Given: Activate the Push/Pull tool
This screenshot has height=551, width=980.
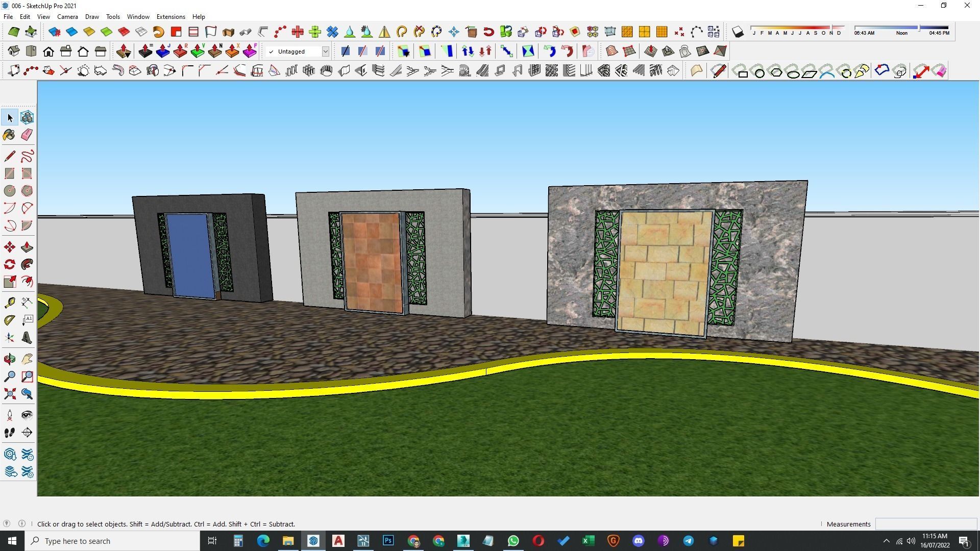Looking at the screenshot, I should (x=27, y=247).
